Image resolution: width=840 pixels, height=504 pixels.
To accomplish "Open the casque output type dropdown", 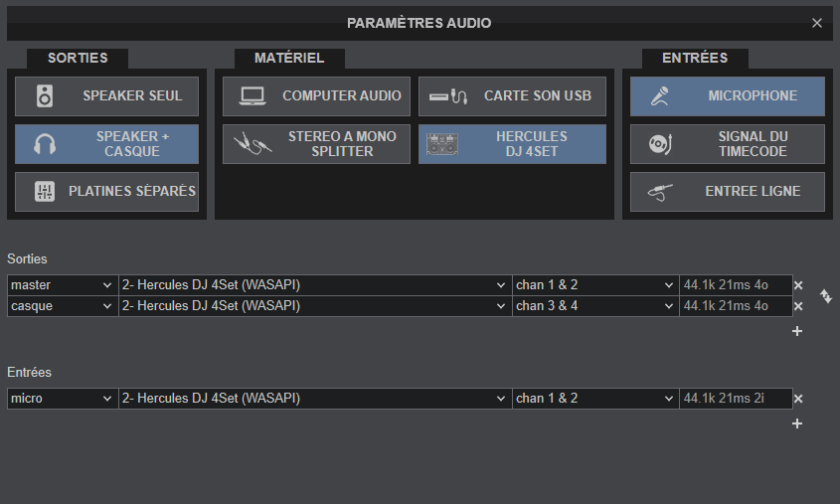I will 63,306.
